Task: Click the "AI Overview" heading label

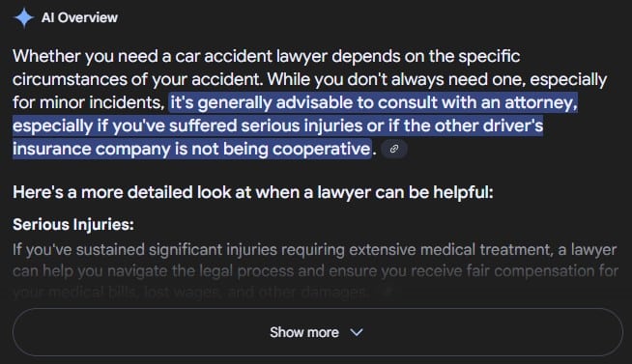Action: point(79,17)
